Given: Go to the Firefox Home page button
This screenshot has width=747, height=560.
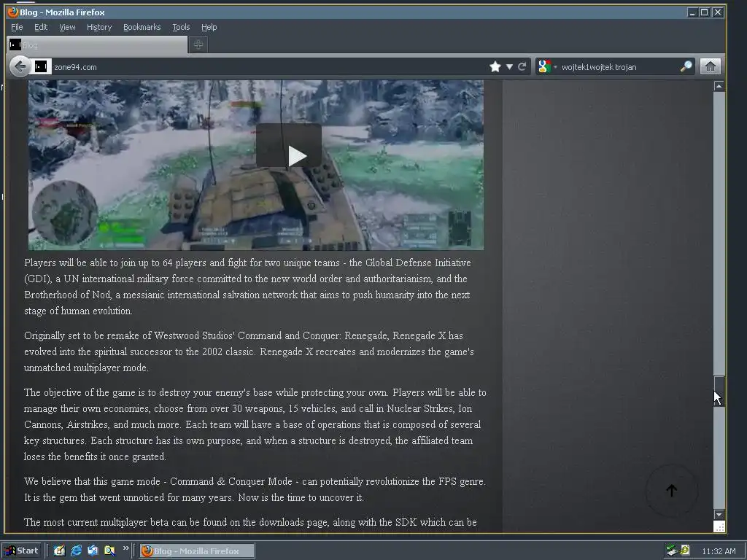Looking at the screenshot, I should [x=710, y=66].
